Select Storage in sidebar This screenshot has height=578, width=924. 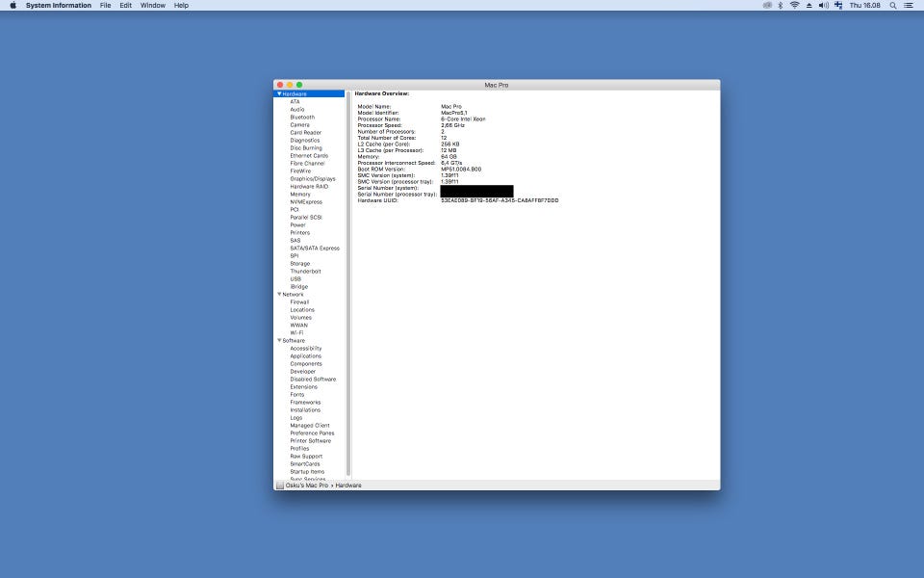tap(299, 264)
